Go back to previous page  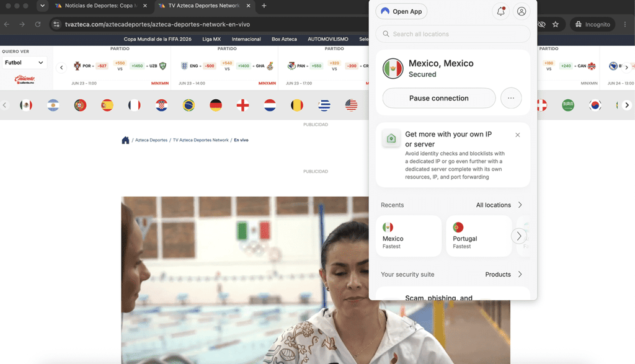(x=7, y=24)
